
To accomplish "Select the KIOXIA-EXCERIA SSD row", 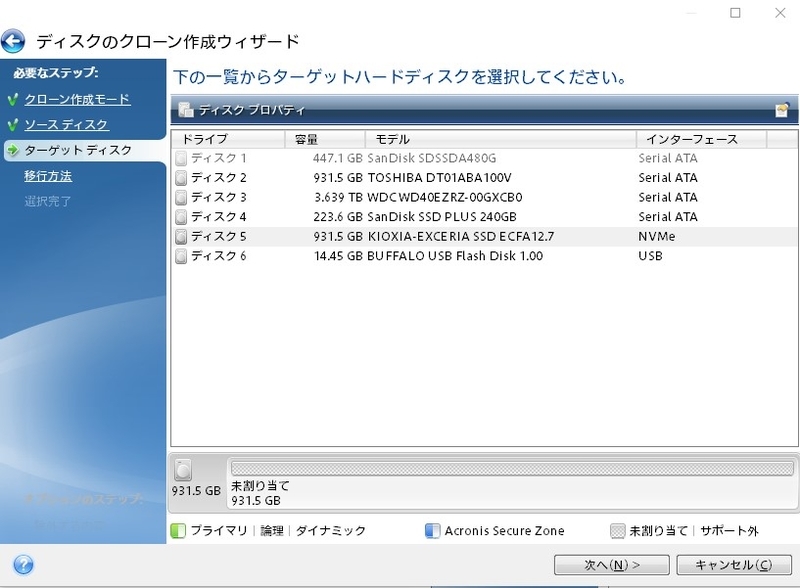I will pos(484,236).
